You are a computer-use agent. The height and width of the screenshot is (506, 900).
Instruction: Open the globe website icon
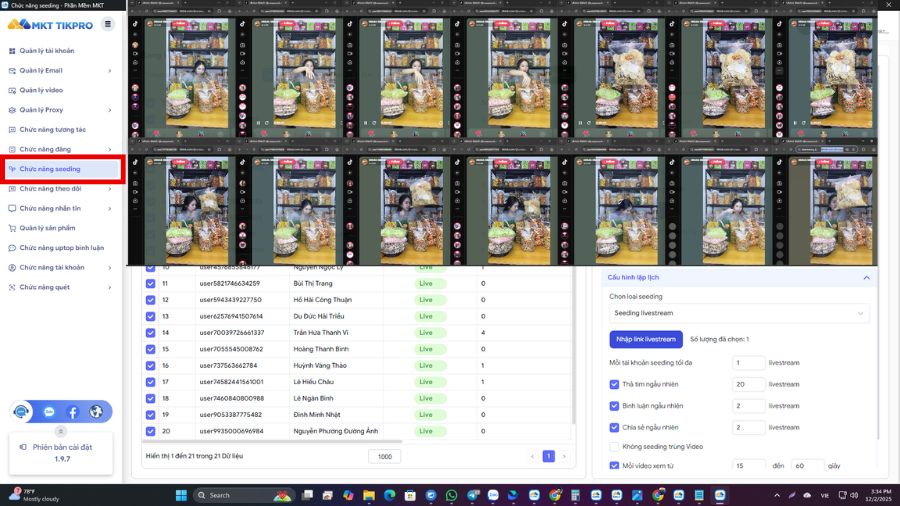(x=96, y=412)
